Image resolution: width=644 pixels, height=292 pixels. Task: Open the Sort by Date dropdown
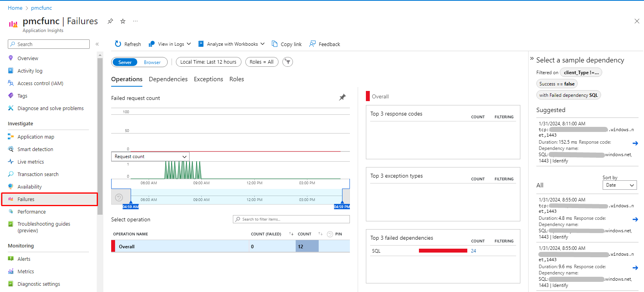[619, 185]
